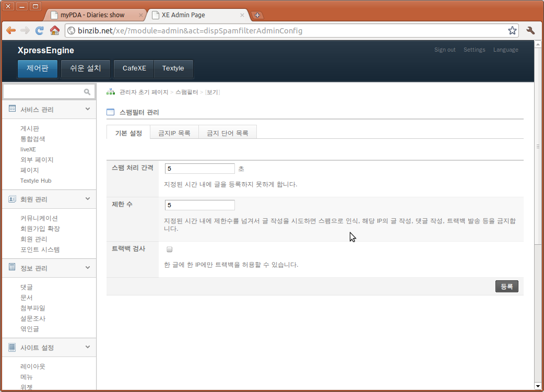Viewport: 544px width, 392px height.
Task: Select the 제어판 top menu
Action: pyautogui.click(x=38, y=68)
